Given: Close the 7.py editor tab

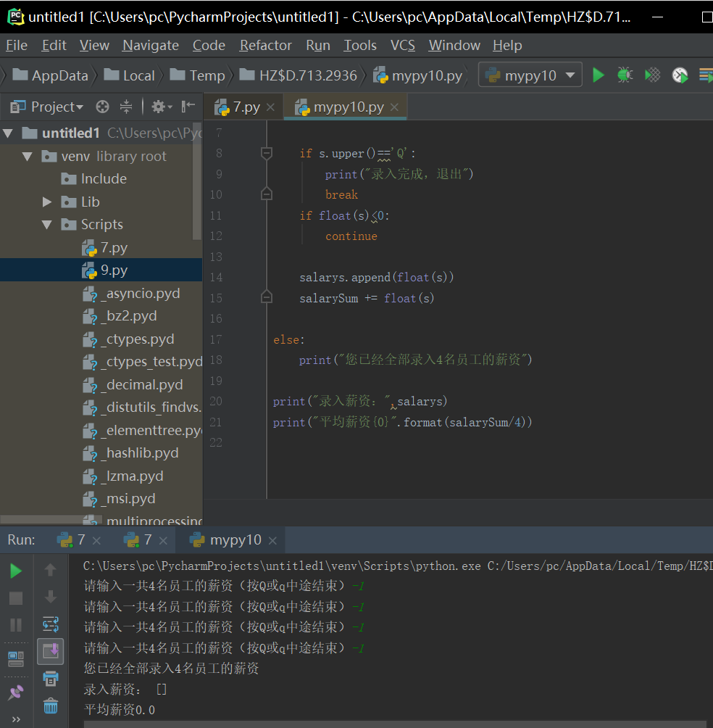Looking at the screenshot, I should click(271, 108).
